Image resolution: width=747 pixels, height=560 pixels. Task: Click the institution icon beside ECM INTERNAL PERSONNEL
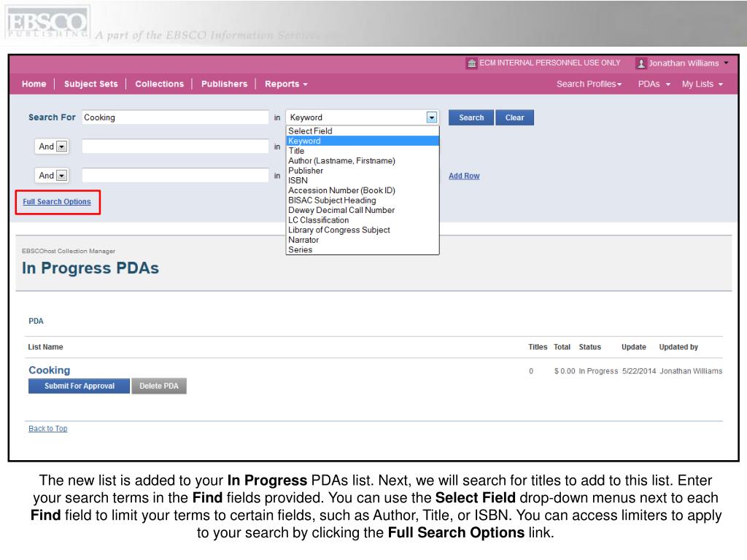pyautogui.click(x=472, y=63)
